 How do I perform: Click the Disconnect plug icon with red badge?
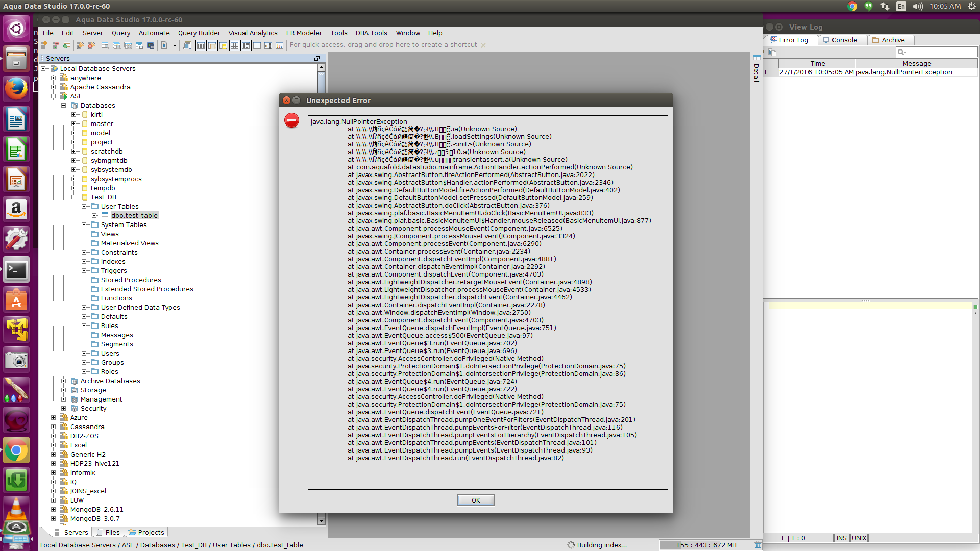point(91,45)
